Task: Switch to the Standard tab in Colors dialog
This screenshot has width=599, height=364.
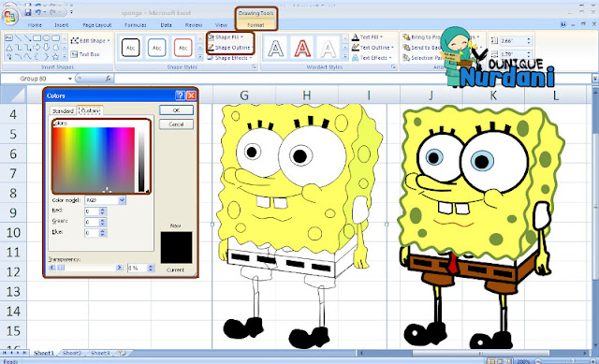Action: [63, 110]
